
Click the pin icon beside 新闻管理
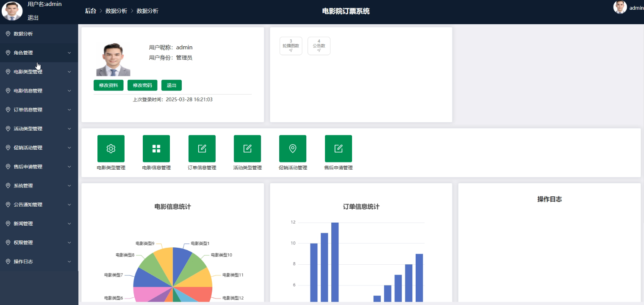tap(8, 224)
